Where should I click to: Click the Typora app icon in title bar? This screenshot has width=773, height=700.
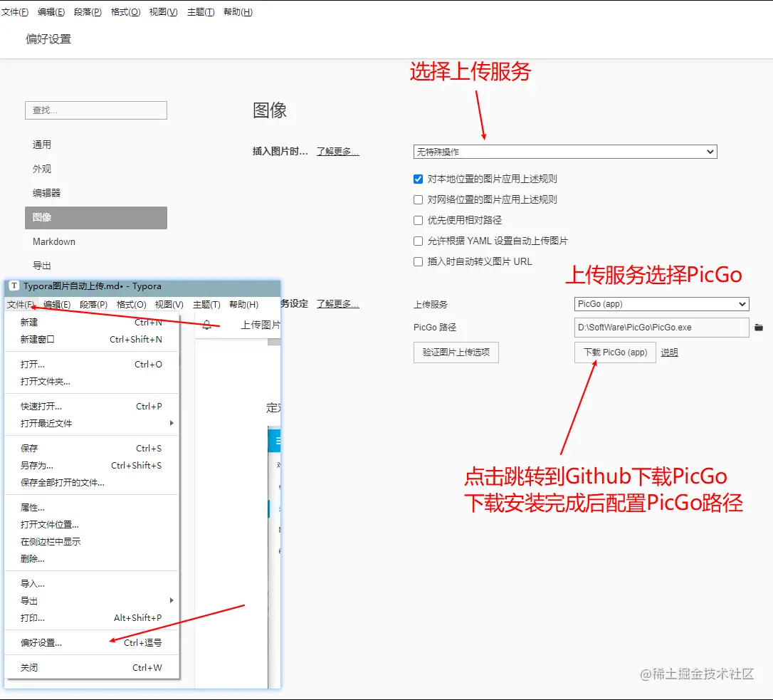point(14,286)
